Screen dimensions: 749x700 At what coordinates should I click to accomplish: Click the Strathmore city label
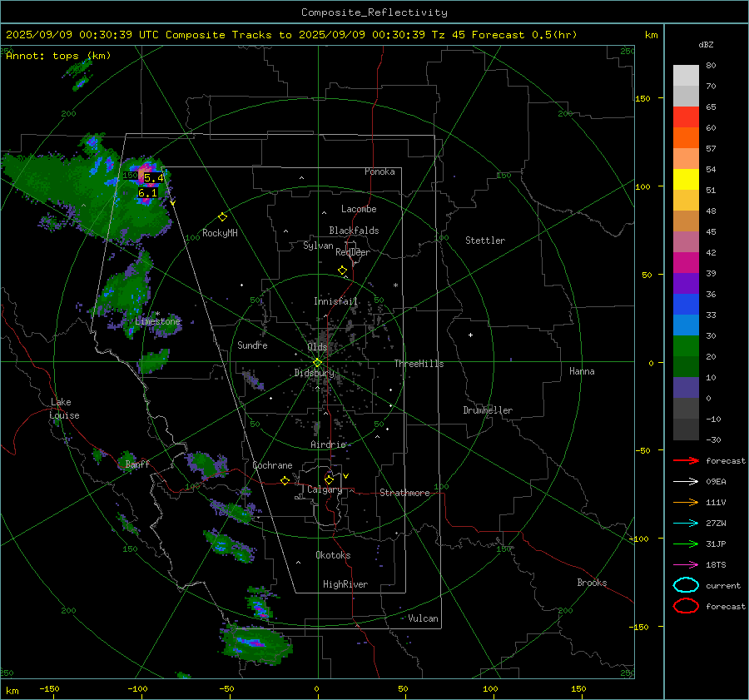(x=404, y=493)
